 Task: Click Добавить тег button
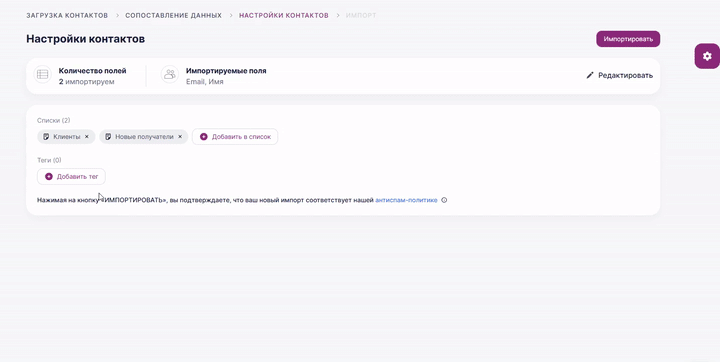pos(71,176)
